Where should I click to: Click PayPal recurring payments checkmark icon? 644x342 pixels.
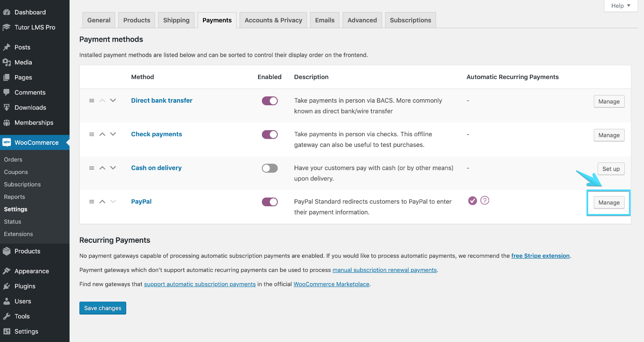(473, 201)
